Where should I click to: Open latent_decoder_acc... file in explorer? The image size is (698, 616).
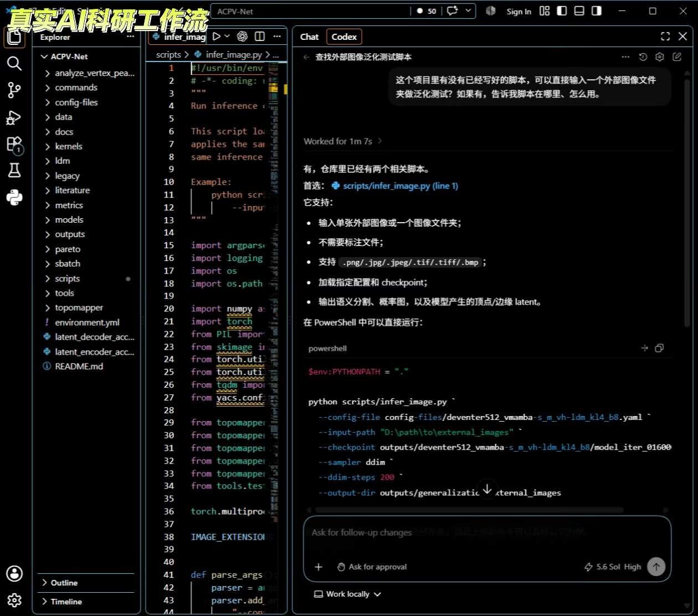[86, 337]
